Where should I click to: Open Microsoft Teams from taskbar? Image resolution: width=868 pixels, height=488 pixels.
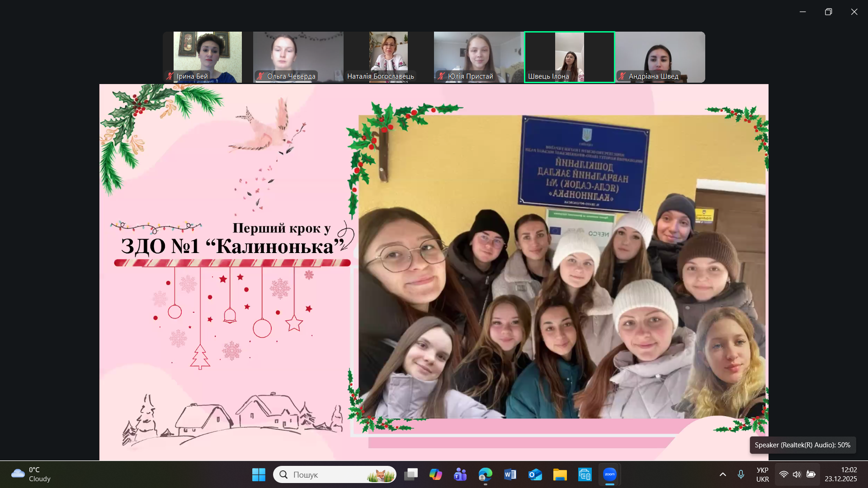coord(460,474)
